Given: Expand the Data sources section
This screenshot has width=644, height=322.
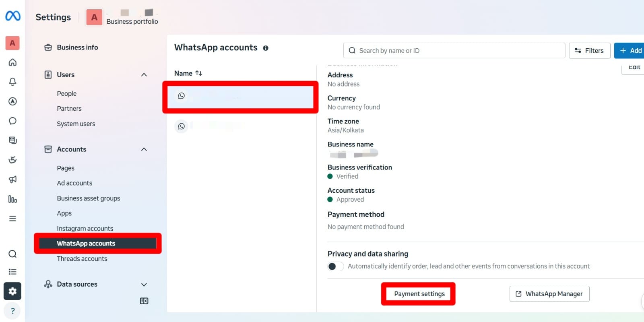Looking at the screenshot, I should click(144, 285).
